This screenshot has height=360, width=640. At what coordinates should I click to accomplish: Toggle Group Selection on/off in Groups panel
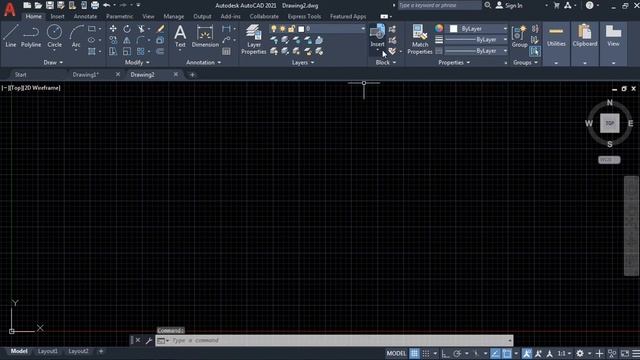click(535, 51)
